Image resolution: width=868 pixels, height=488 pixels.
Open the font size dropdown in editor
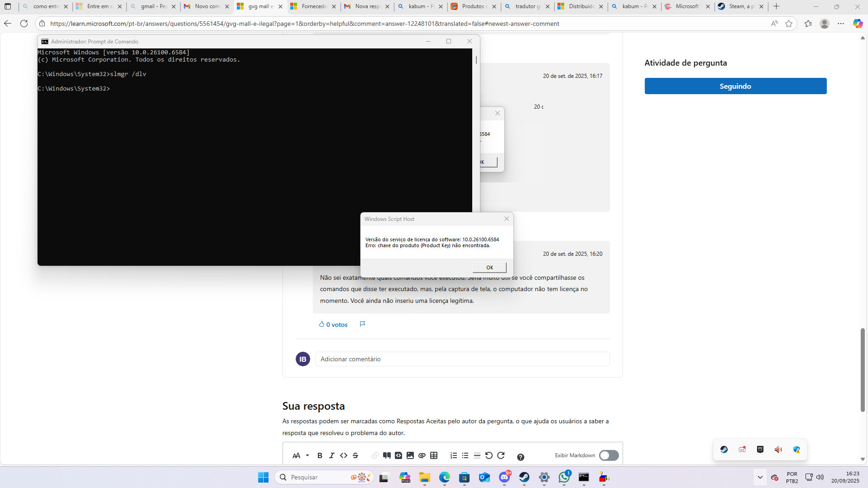tap(301, 455)
